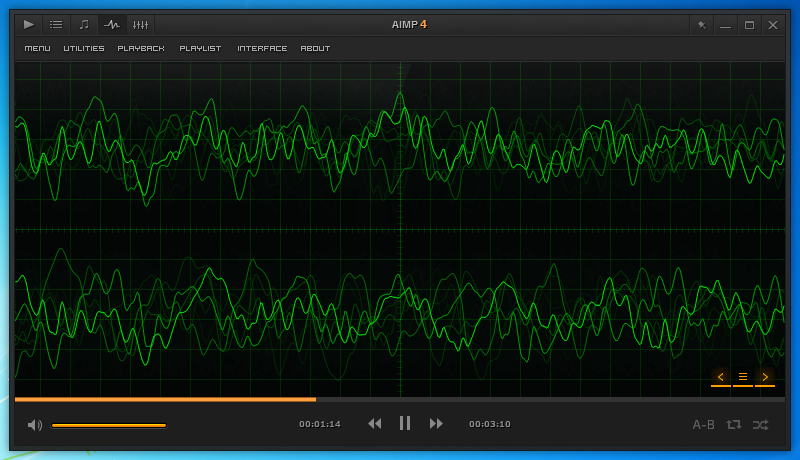Open the Utilities menu

tap(84, 48)
